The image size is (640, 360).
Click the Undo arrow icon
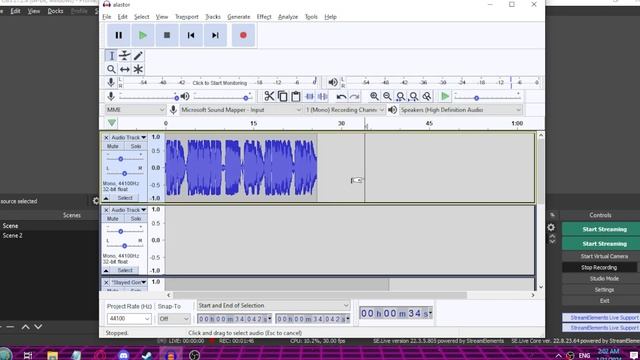(341, 96)
